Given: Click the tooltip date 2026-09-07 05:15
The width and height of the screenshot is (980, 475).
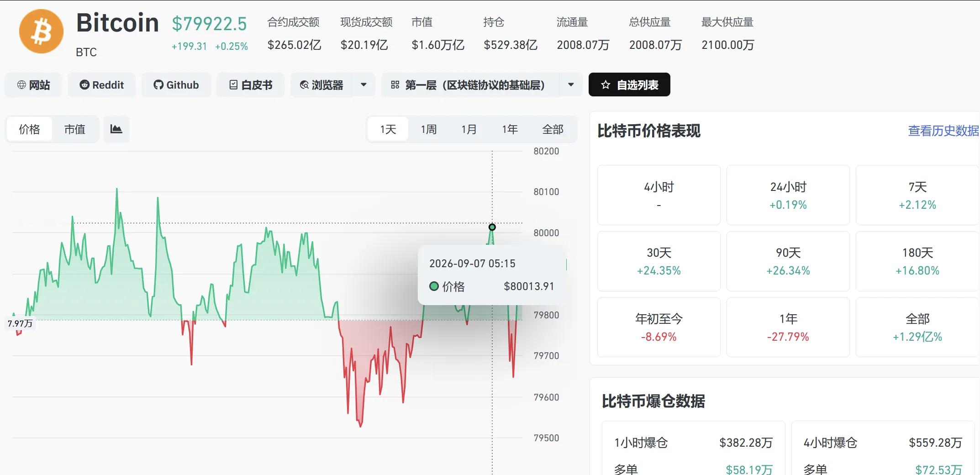Looking at the screenshot, I should click(472, 264).
